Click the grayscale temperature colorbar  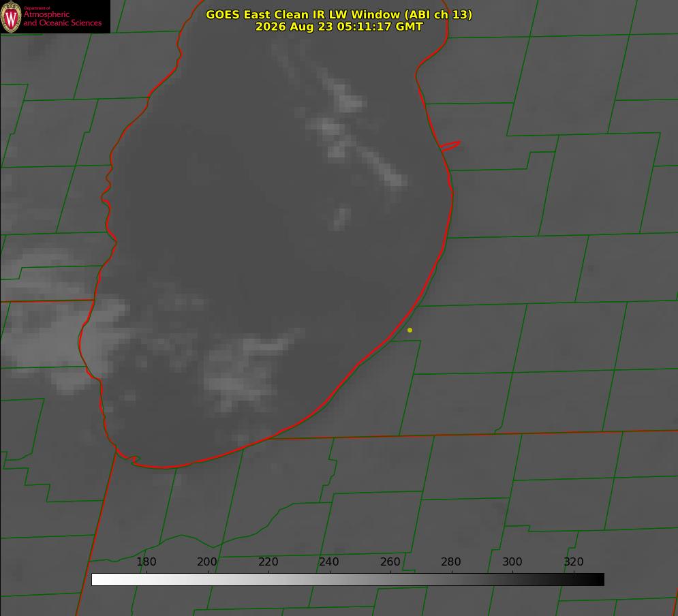click(x=348, y=579)
